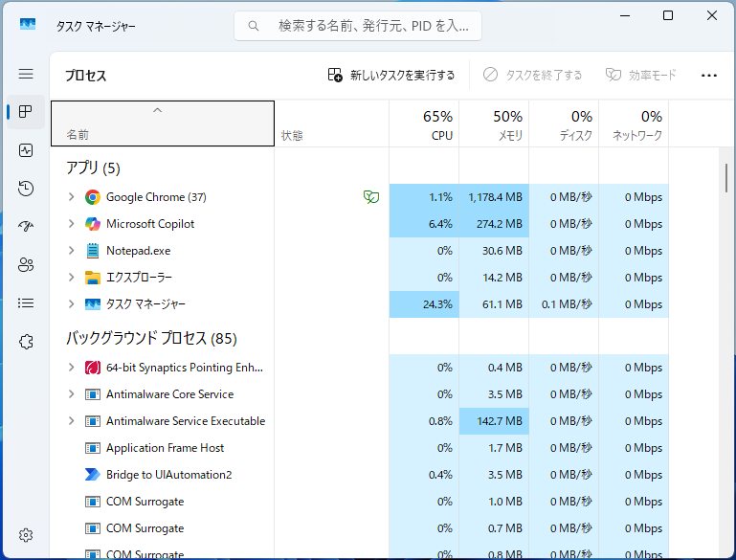Expand 64-bit Synaptics Pointing Enh... process
This screenshot has height=560, width=736.
point(72,368)
